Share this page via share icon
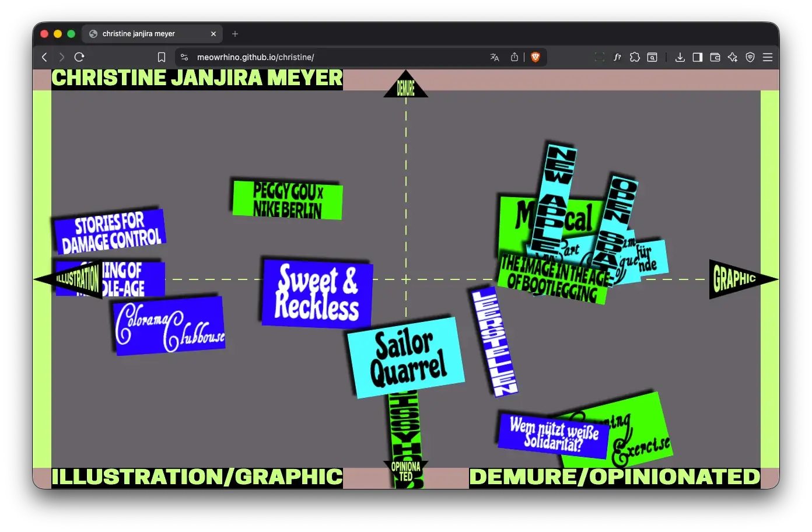This screenshot has height=532, width=812. click(x=514, y=57)
